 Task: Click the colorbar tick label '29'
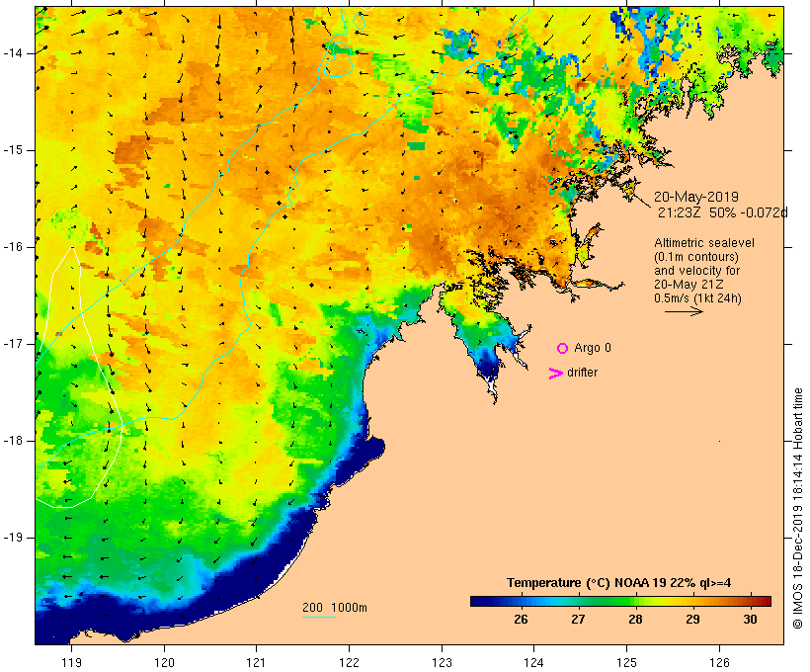tap(692, 619)
